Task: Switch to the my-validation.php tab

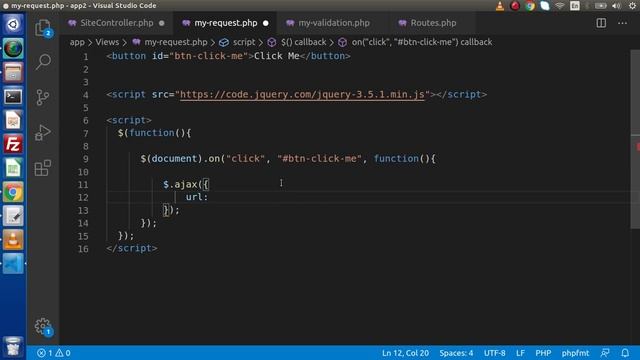Action: pos(334,23)
